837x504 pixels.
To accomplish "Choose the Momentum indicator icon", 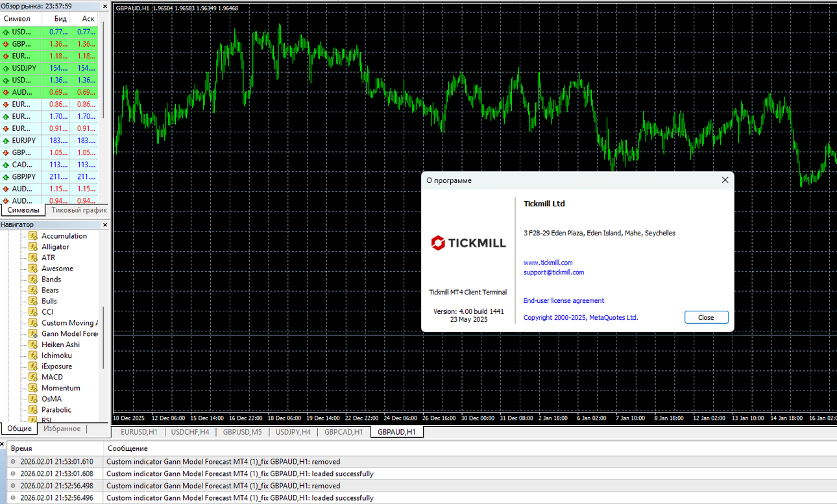I will (x=33, y=388).
